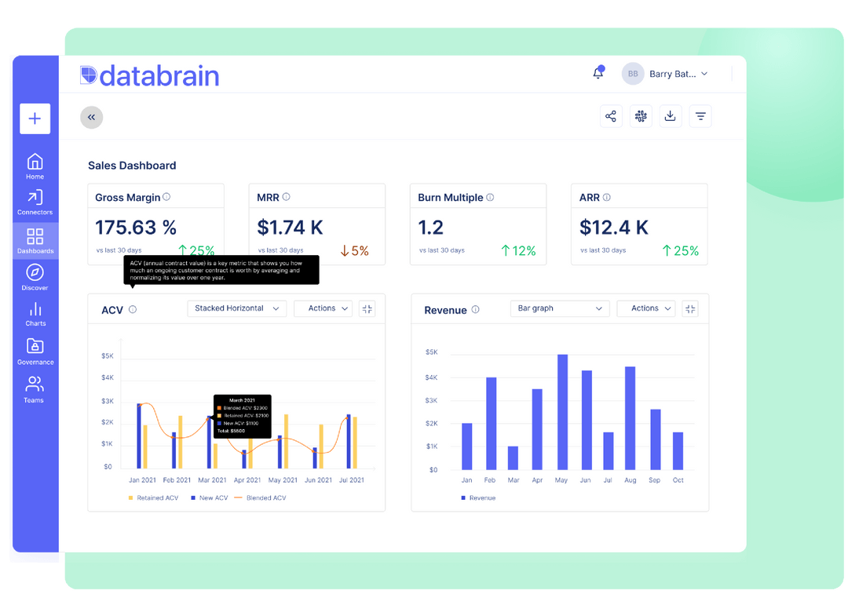Click the create new plus button

(x=35, y=118)
